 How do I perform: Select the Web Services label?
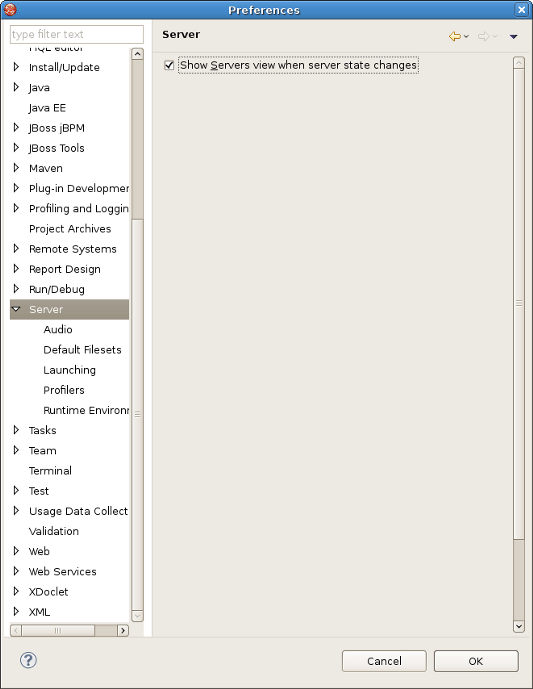pos(62,572)
